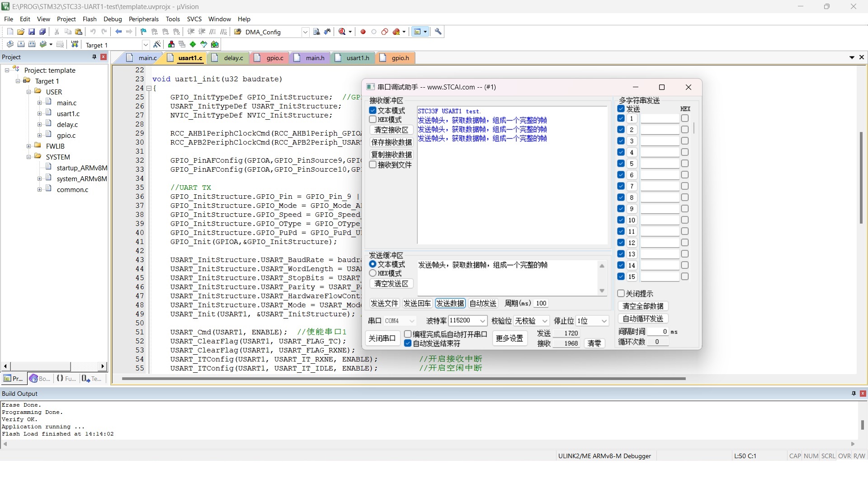Close the Project panel with red X
Screen dimensions: 868x488
(x=104, y=57)
